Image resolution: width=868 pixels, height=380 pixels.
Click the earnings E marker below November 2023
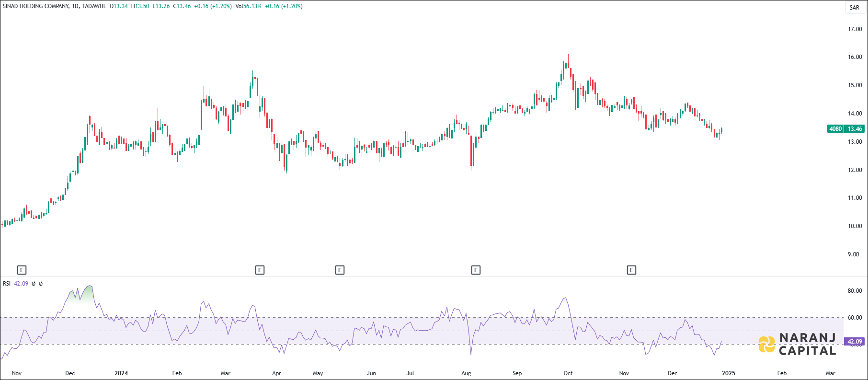[x=22, y=270]
